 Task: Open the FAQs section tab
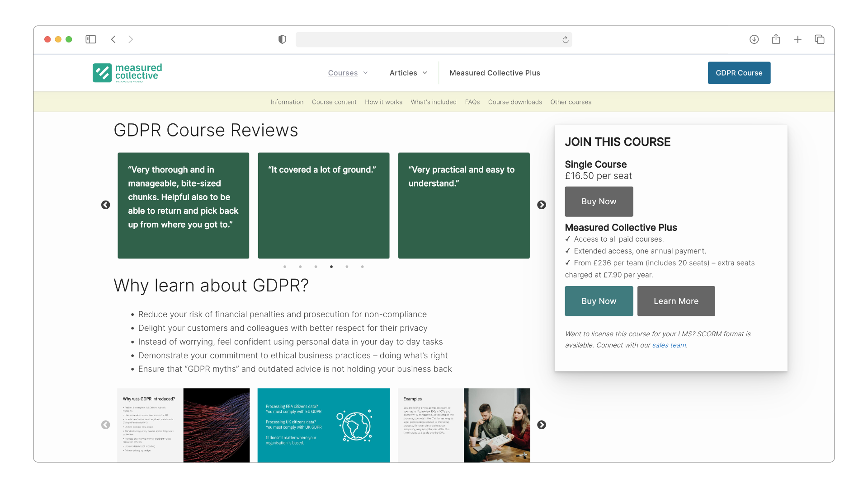tap(472, 102)
